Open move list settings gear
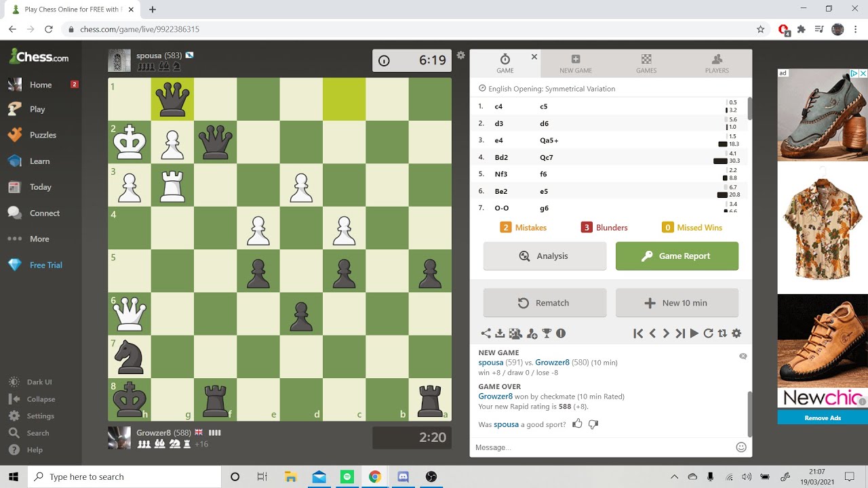The width and height of the screenshot is (868, 488). (x=736, y=333)
